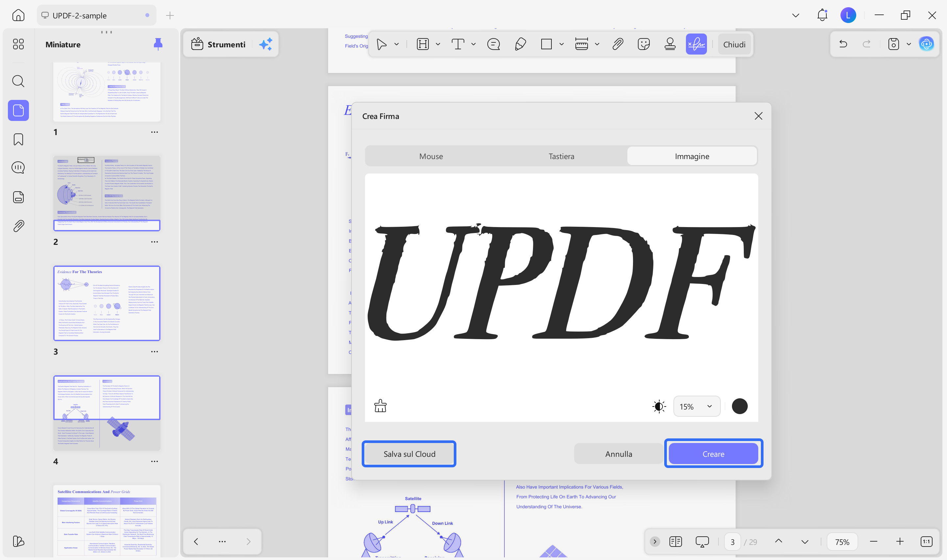Select the rectangle shape tool
The width and height of the screenshot is (947, 560).
pos(546,44)
